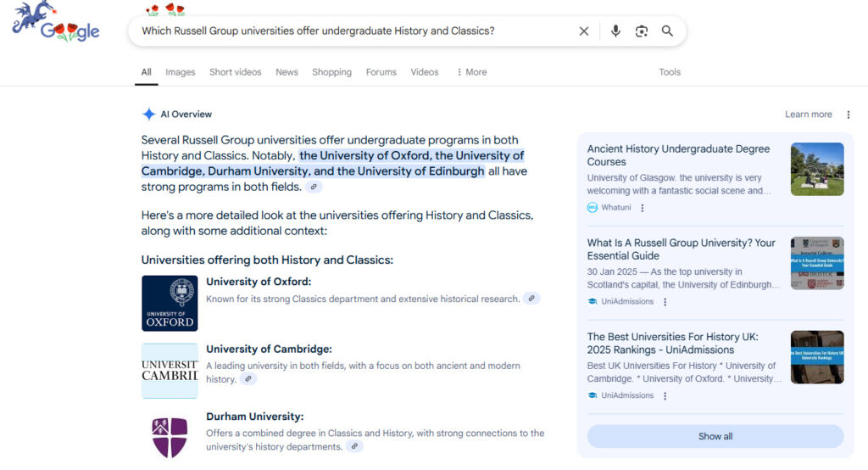Image resolution: width=868 pixels, height=470 pixels.
Task: Switch to the Videos tab
Action: pyautogui.click(x=425, y=72)
